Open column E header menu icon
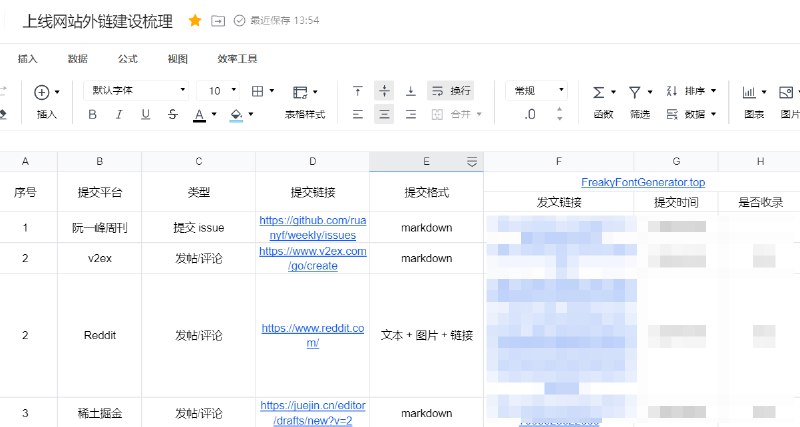The image size is (800, 427). tap(472, 162)
